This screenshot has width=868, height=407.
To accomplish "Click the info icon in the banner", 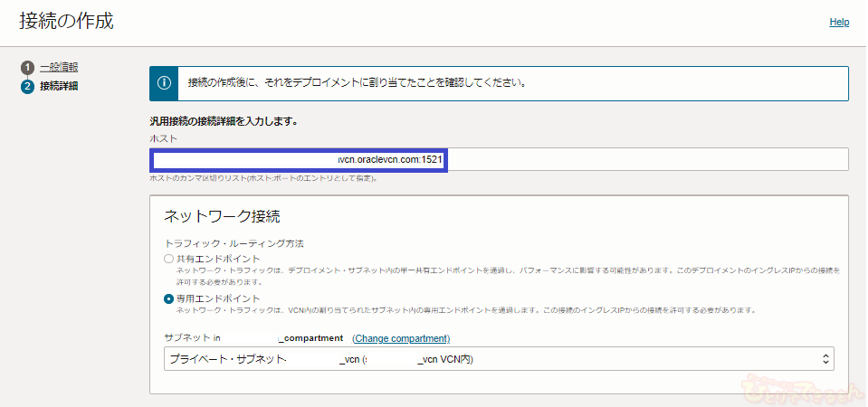I will [x=164, y=82].
